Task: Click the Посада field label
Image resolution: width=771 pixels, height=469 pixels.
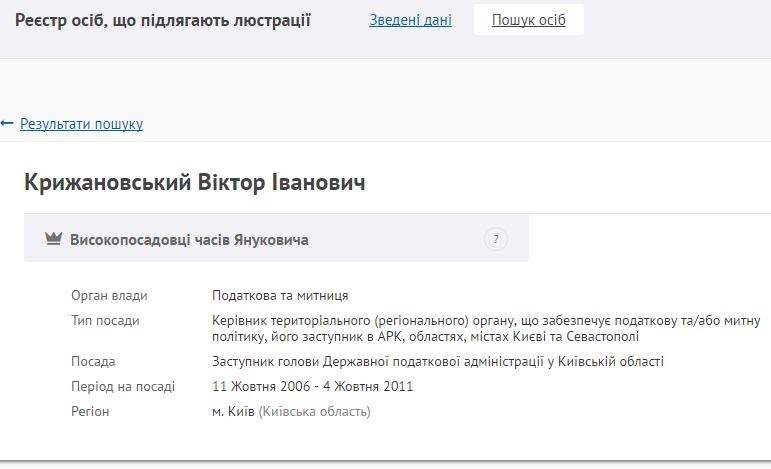Action: (x=93, y=361)
